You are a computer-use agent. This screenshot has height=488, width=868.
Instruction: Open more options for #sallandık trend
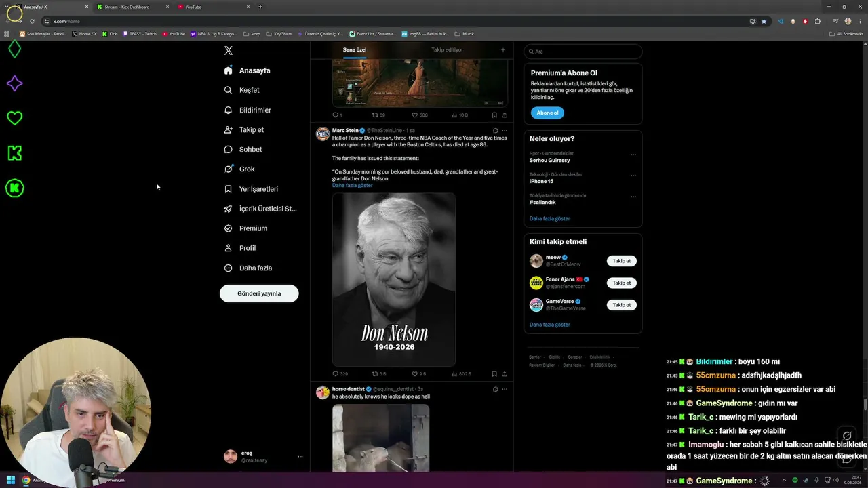coord(633,197)
